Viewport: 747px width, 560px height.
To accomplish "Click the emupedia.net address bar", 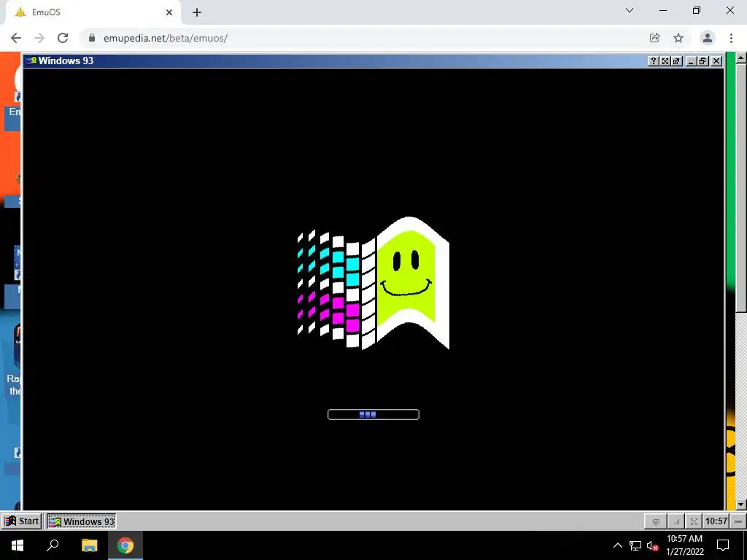I will [x=367, y=38].
